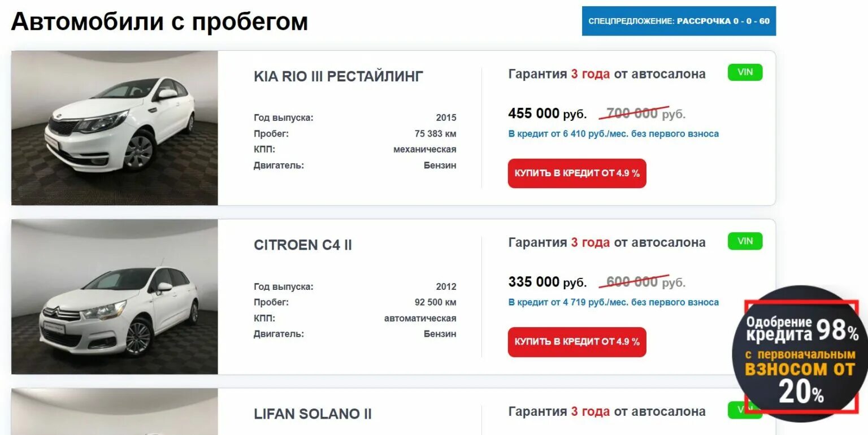
Task: Click the Kia Rio 3-year warranty text
Action: point(606,74)
